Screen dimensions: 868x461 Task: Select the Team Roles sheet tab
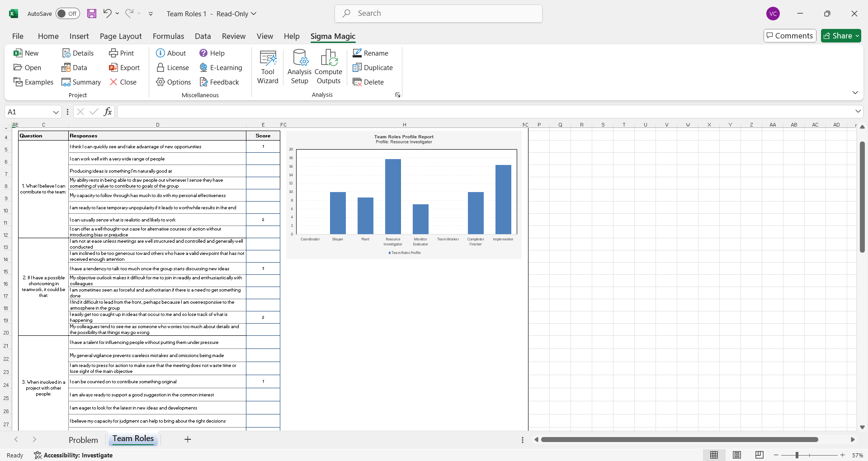(133, 439)
